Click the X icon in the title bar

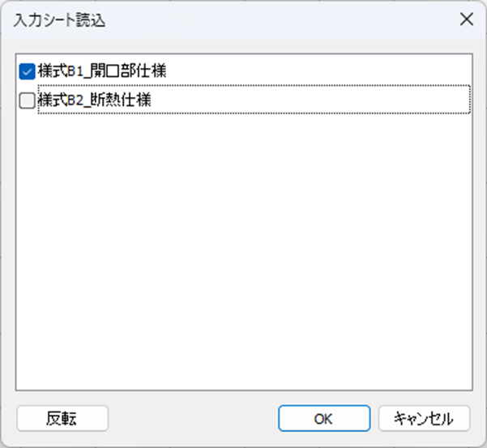click(467, 19)
